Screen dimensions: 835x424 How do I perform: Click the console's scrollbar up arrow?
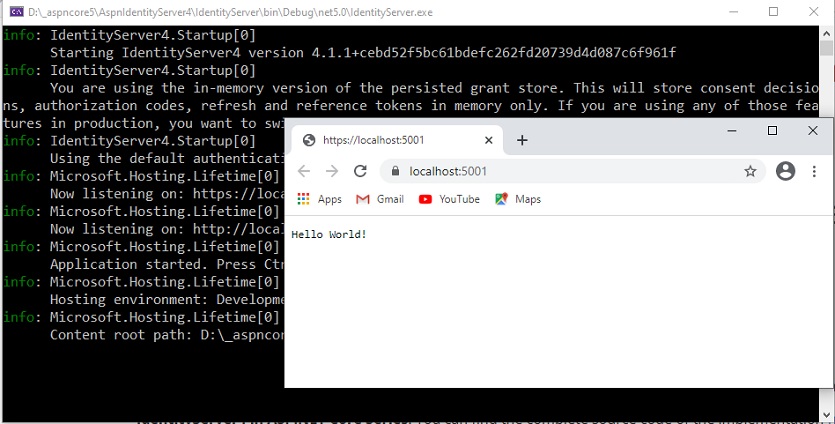pyautogui.click(x=826, y=32)
